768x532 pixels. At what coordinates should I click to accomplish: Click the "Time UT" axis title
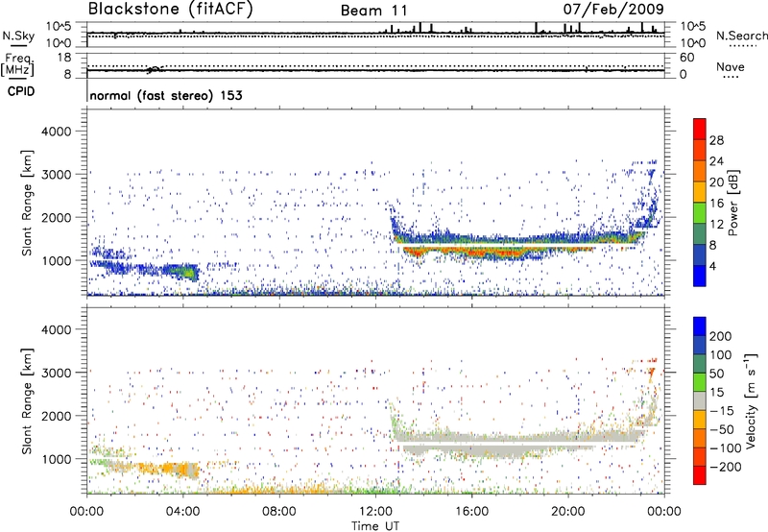375,526
